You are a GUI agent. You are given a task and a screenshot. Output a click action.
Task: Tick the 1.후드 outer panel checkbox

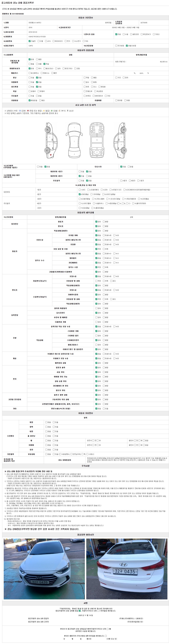click(x=80, y=190)
